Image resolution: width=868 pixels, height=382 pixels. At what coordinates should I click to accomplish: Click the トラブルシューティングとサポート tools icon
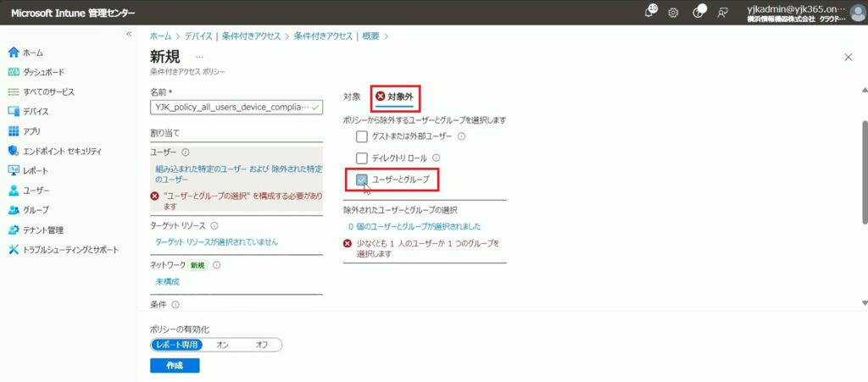coord(14,250)
